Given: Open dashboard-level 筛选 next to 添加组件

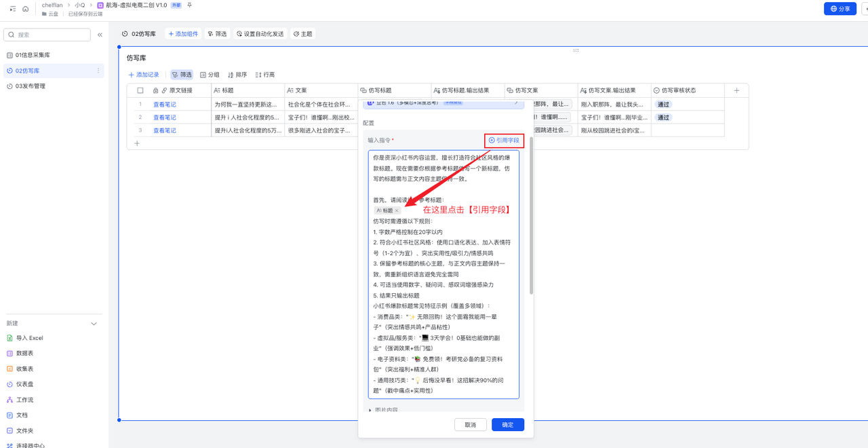Looking at the screenshot, I should (x=217, y=34).
